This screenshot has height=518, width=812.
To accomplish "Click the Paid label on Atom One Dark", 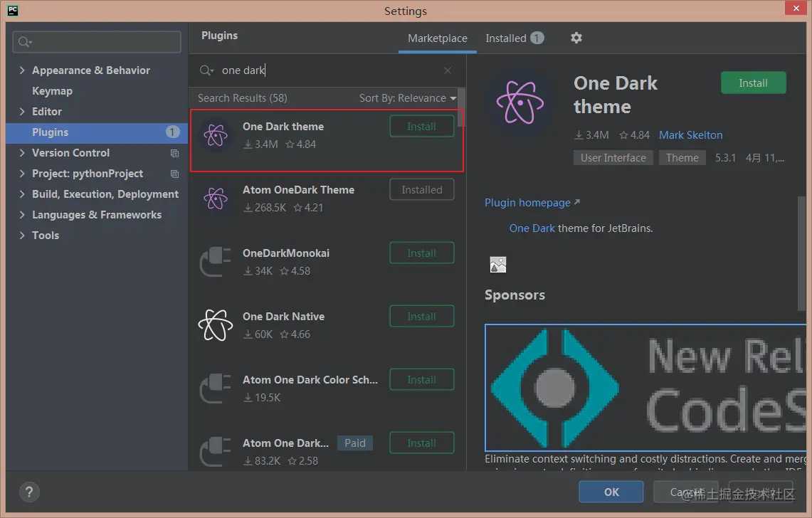I will point(354,443).
